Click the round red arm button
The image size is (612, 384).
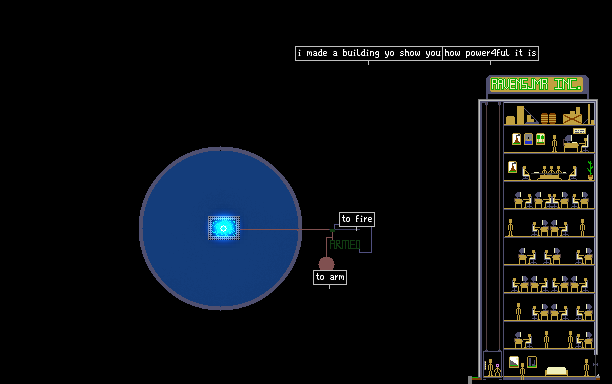pos(326,264)
